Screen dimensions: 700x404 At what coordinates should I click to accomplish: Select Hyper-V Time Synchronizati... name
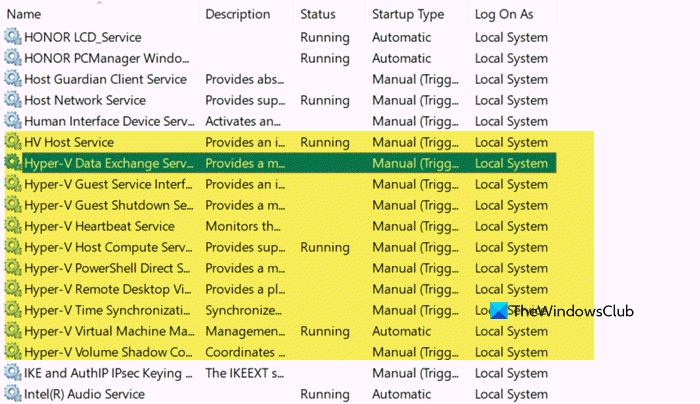tap(107, 310)
